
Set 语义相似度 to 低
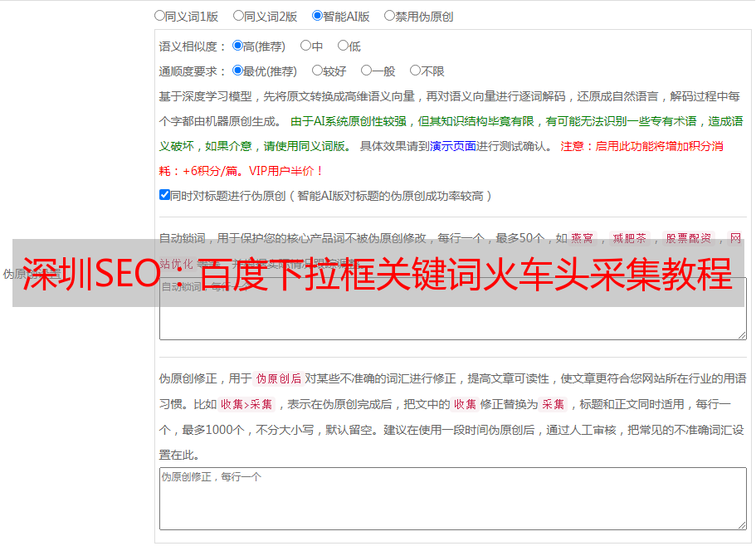[342, 46]
